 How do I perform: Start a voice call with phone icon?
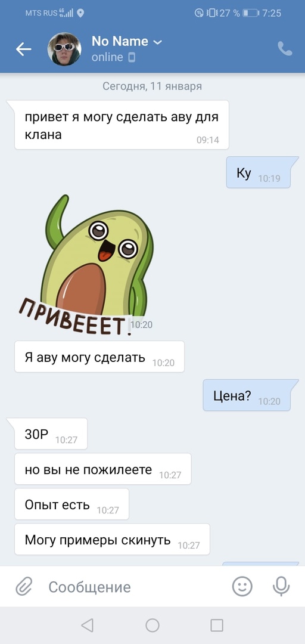[285, 49]
